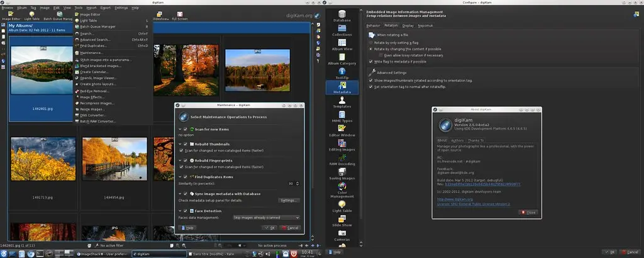Open the Album View settings icon
This screenshot has height=258, width=644.
[342, 43]
